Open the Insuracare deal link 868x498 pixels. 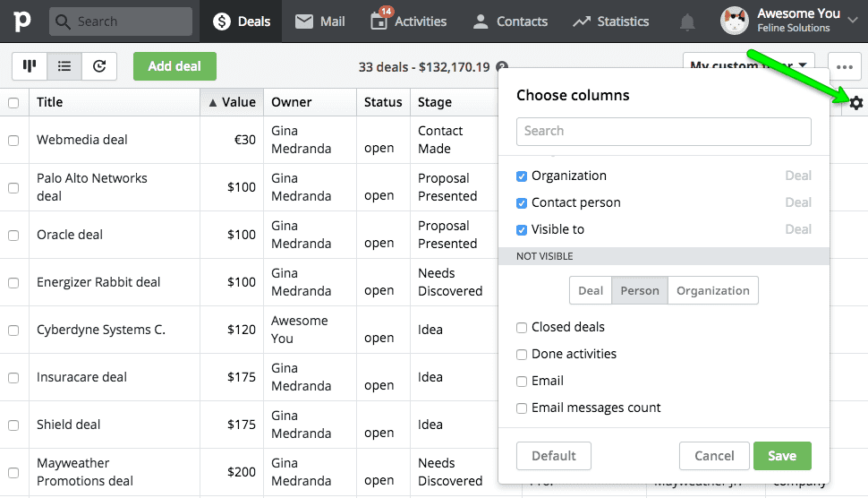point(82,377)
